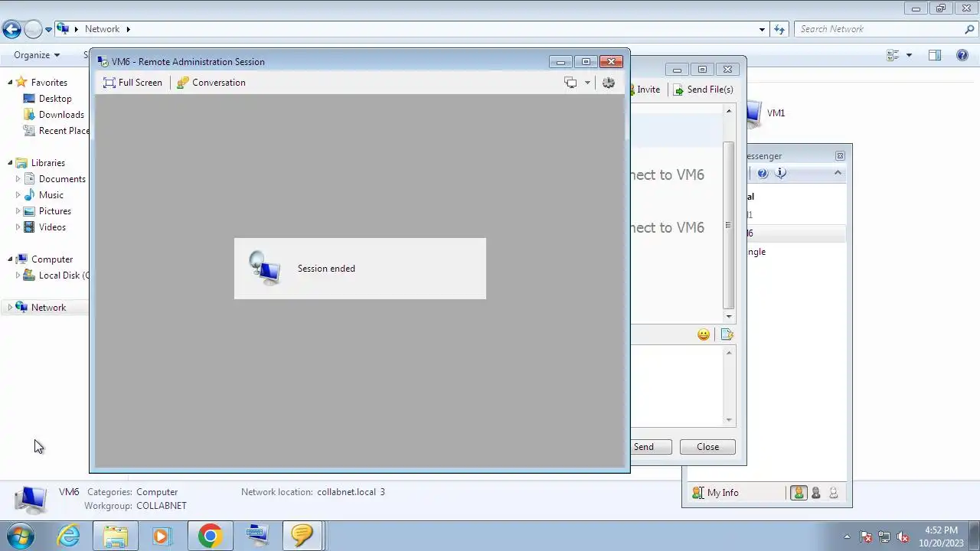Click Network in the address bar
Image resolution: width=980 pixels, height=551 pixels.
click(102, 29)
